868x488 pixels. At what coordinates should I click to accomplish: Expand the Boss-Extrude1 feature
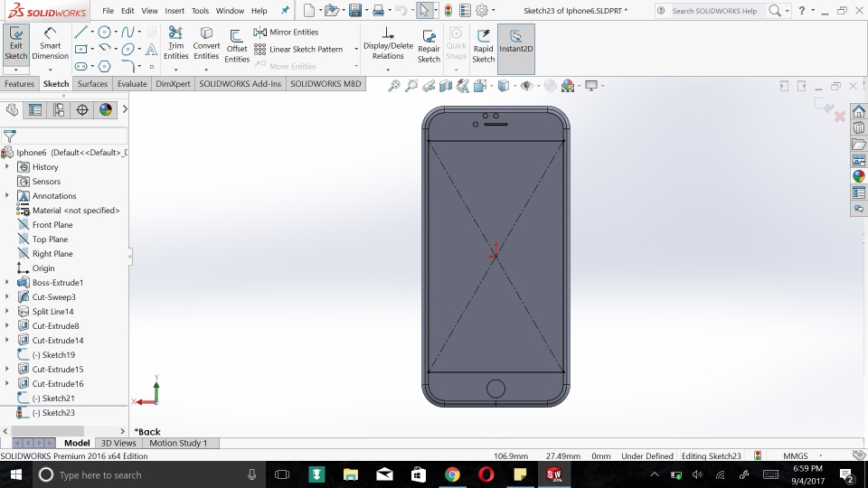7,282
